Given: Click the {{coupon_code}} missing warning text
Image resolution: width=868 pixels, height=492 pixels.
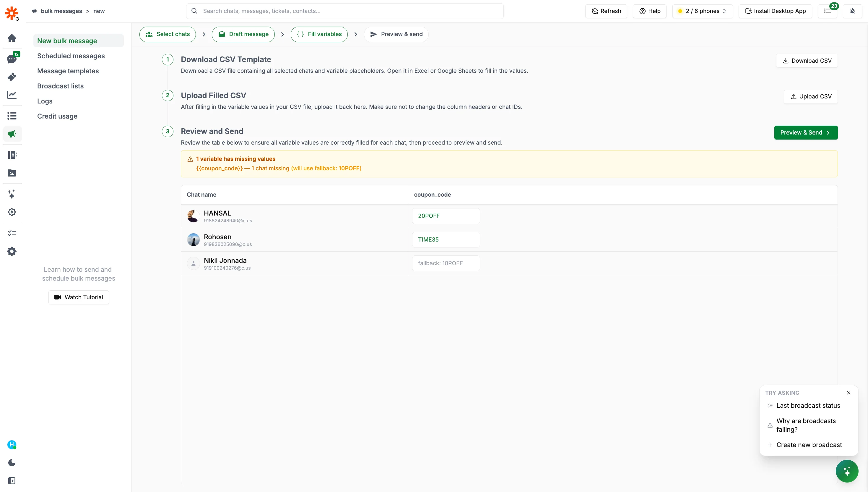Looking at the screenshot, I should pos(279,168).
